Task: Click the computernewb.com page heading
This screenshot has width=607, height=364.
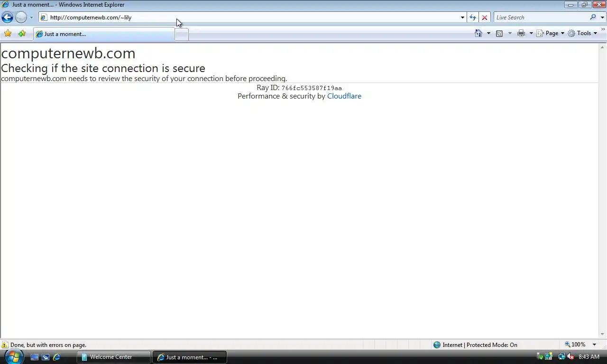Action: coord(68,53)
